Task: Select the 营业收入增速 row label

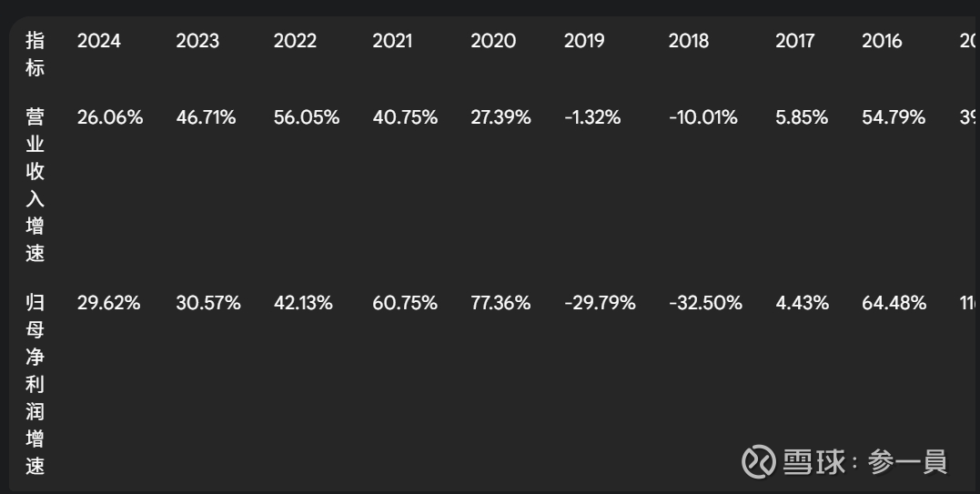Action: coord(35,185)
